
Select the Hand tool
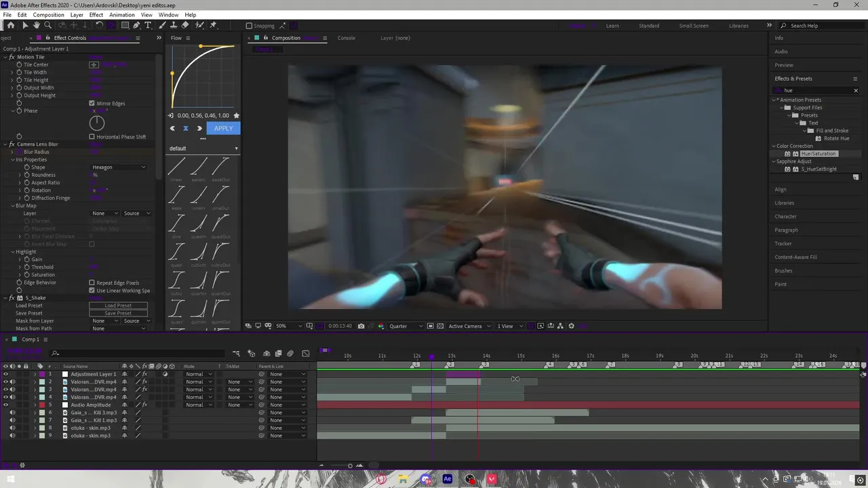pyautogui.click(x=36, y=25)
